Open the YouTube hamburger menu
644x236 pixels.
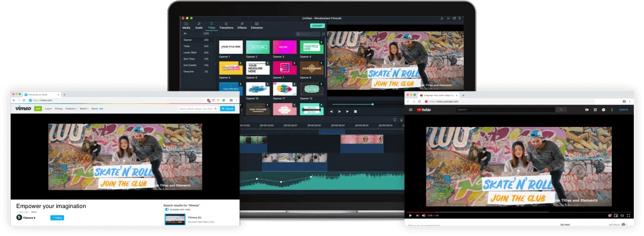tap(411, 110)
